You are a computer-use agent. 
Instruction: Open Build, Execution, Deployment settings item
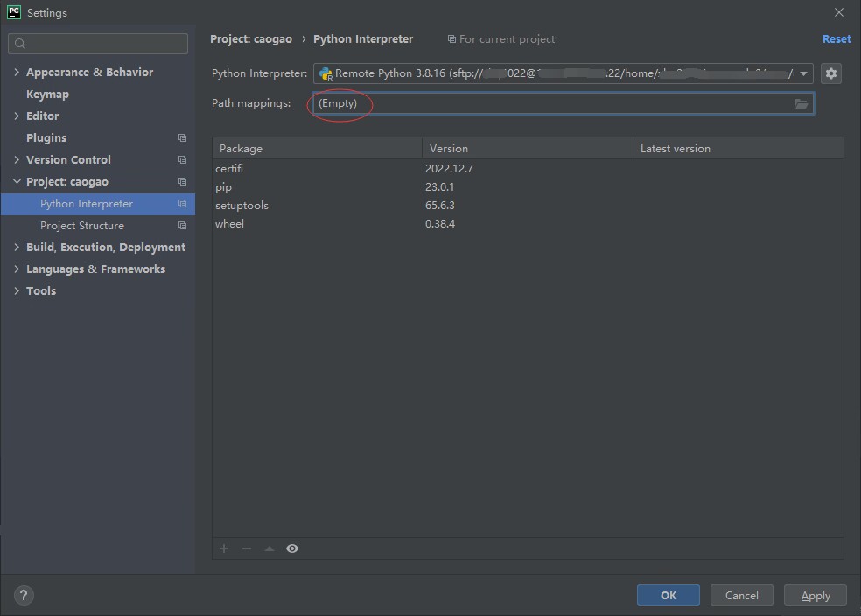click(105, 247)
